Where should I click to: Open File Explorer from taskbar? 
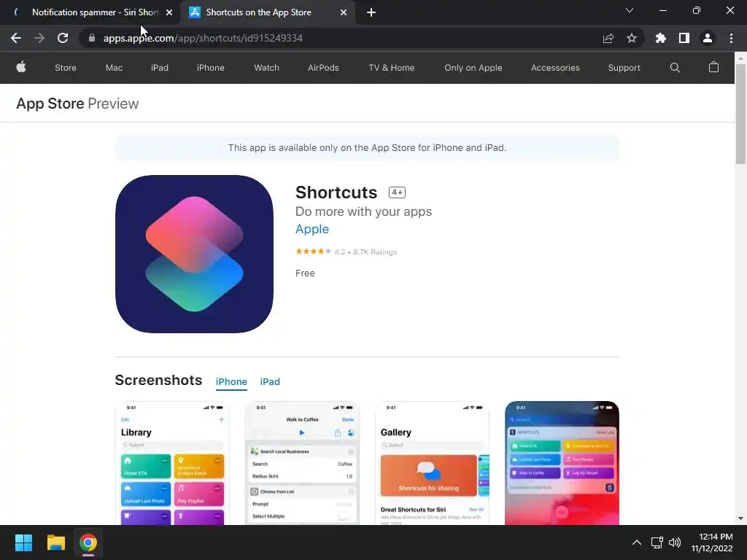point(55,542)
